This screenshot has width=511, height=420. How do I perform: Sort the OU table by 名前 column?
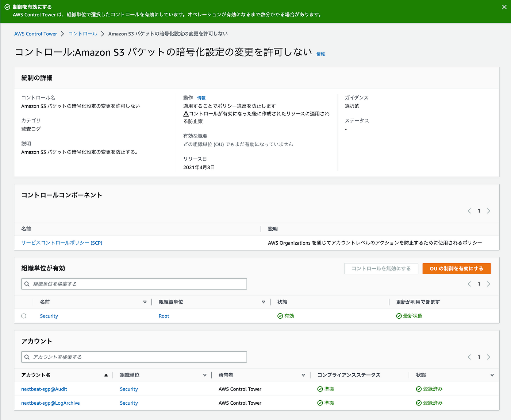tap(145, 302)
